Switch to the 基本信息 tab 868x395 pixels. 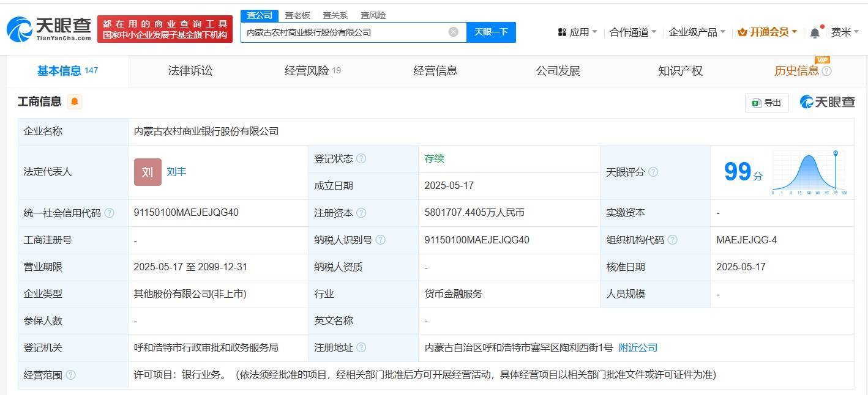(x=67, y=71)
